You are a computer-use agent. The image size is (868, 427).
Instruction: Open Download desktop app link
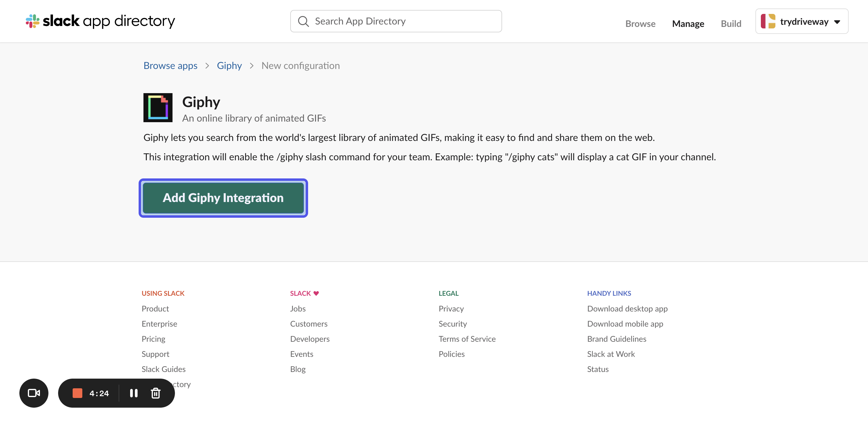tap(627, 308)
